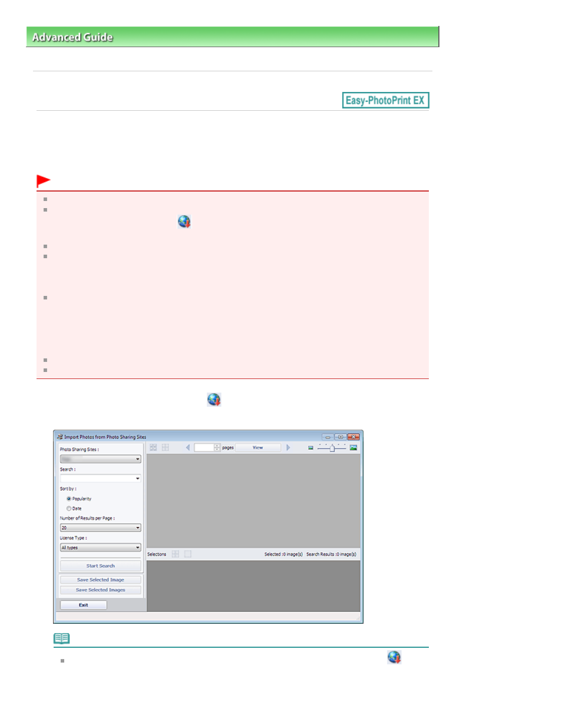This screenshot has width=562, height=728.
Task: Click the first grid icon in the dialog's top toolbar
Action: coord(153,447)
